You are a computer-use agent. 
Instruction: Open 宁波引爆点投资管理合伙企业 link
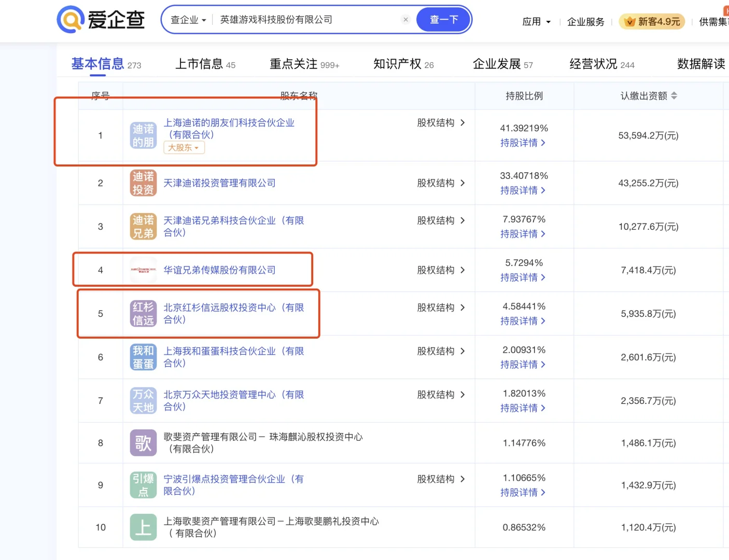point(234,485)
